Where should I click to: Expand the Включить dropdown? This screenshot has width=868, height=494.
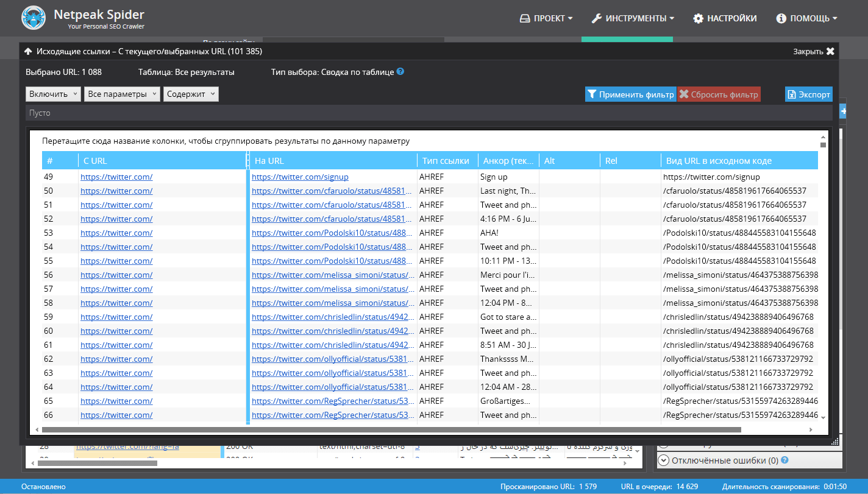point(53,94)
